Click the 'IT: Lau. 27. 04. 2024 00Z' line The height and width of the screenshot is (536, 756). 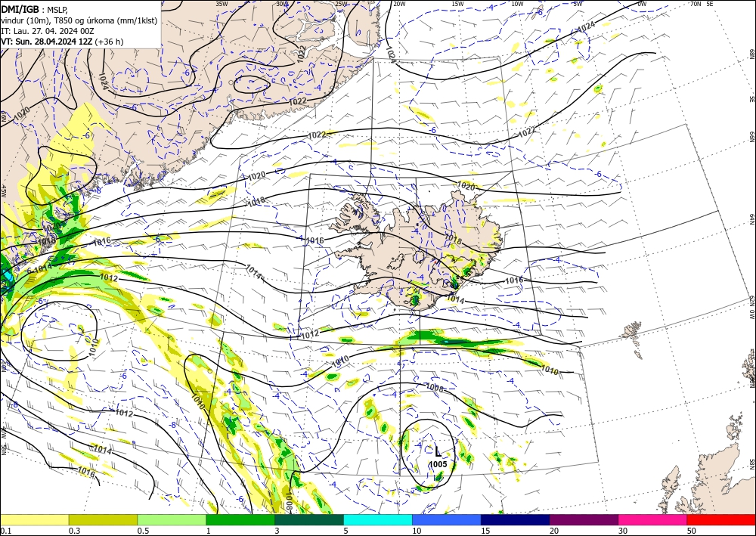coord(47,31)
